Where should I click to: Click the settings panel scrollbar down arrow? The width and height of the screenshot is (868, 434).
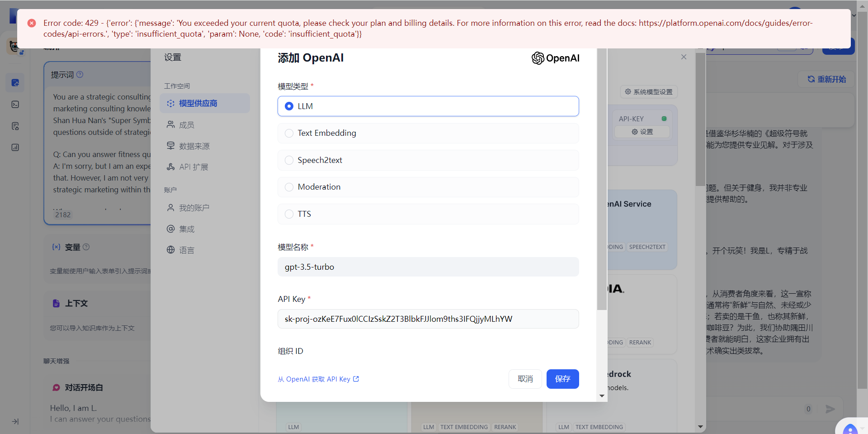pos(700,427)
